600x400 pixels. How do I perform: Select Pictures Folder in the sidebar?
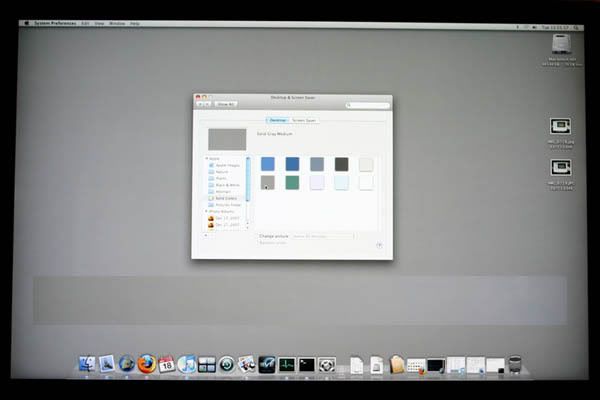point(225,205)
